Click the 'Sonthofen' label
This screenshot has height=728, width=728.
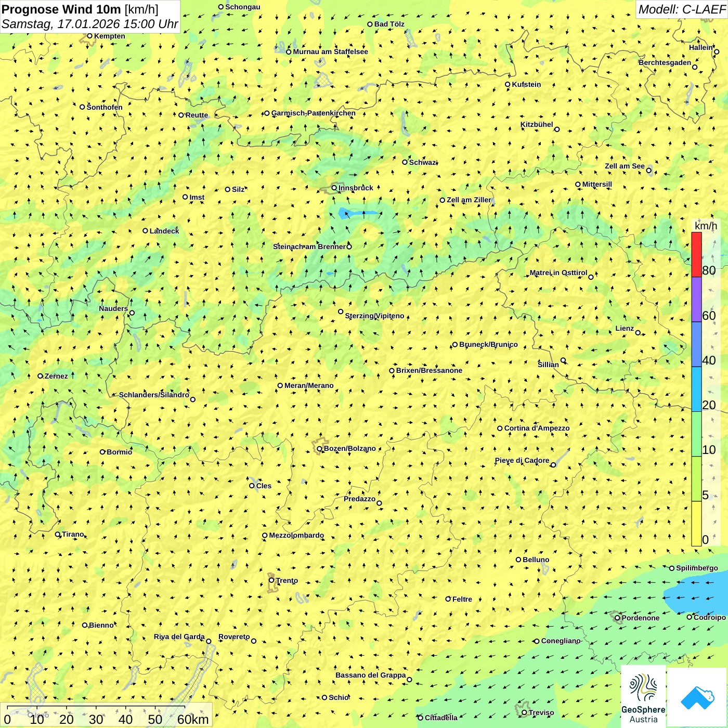(x=105, y=107)
